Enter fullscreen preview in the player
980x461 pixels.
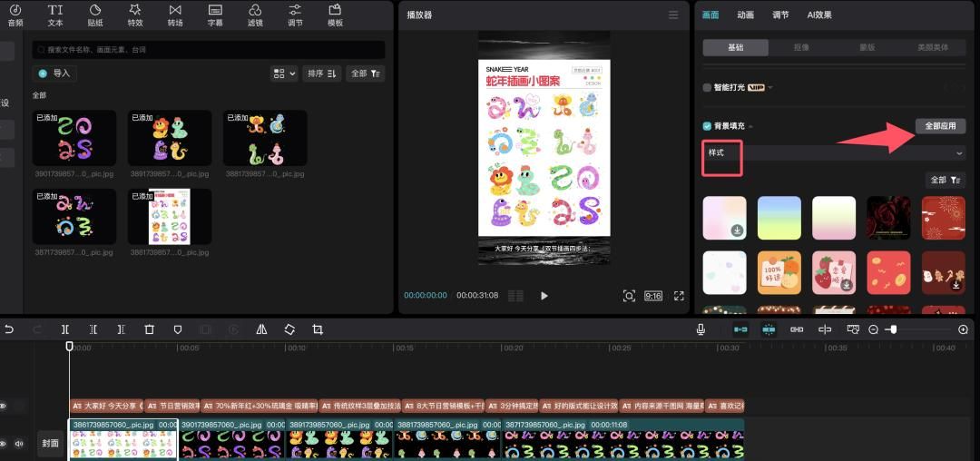click(679, 296)
